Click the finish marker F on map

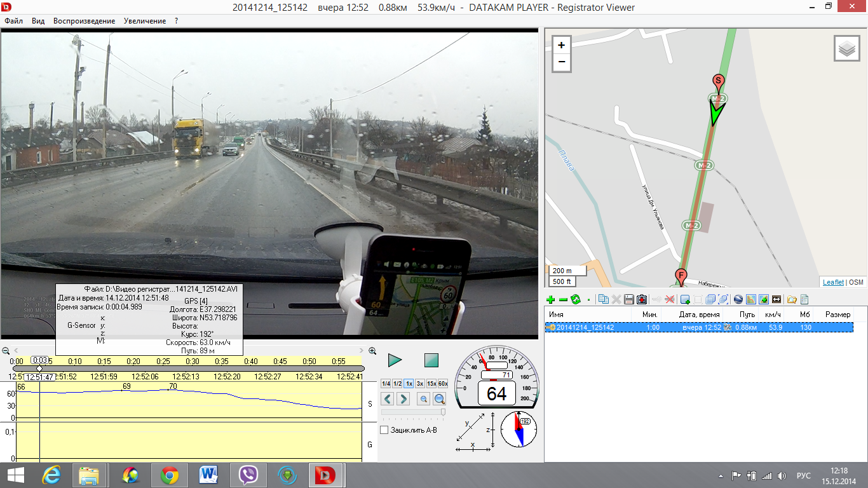pos(681,277)
